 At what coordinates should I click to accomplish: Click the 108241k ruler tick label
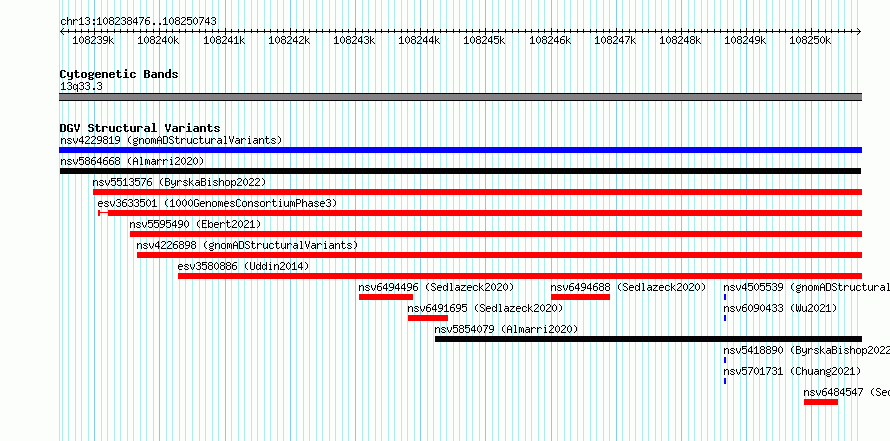(x=224, y=40)
